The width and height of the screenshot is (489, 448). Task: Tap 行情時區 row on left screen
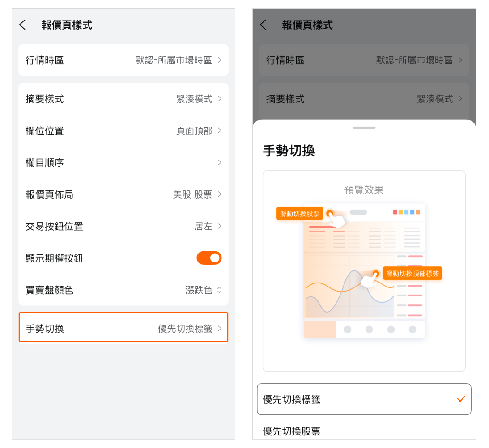(x=123, y=60)
